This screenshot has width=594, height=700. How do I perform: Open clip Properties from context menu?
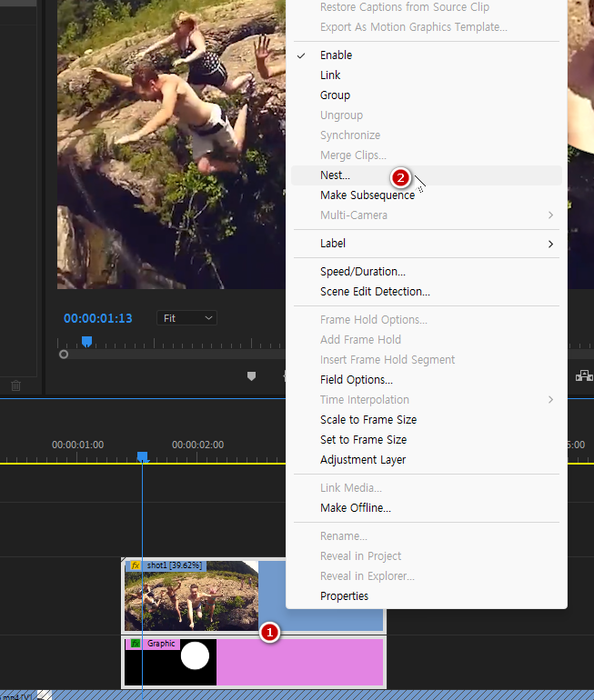click(344, 596)
